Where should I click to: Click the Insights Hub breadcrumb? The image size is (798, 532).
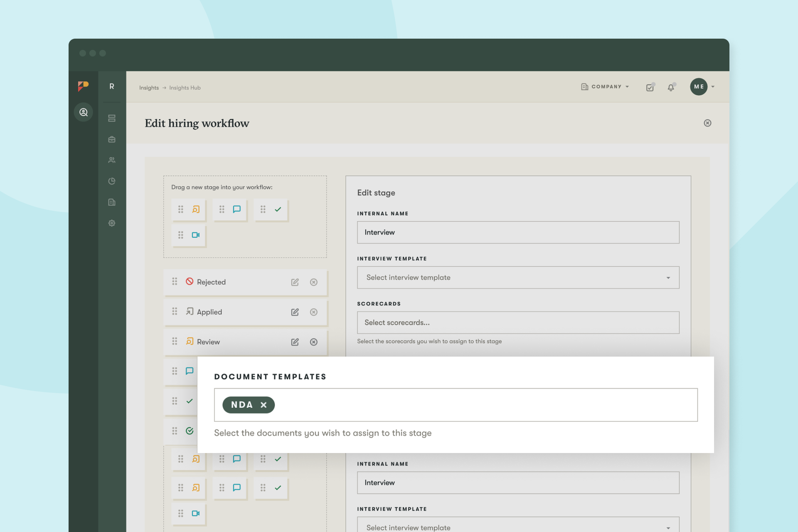click(185, 88)
